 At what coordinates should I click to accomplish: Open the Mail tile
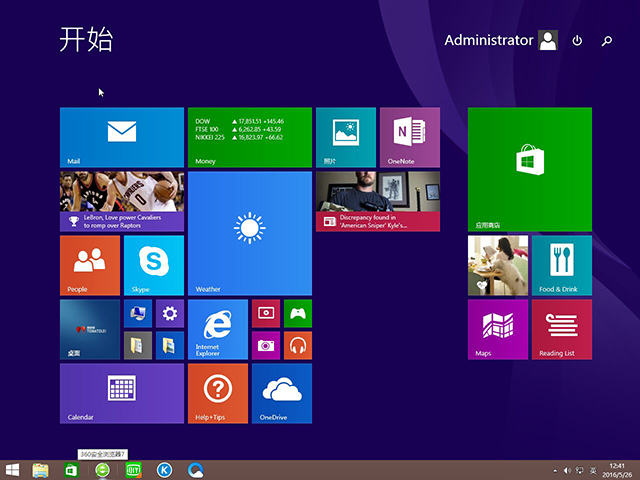122,137
